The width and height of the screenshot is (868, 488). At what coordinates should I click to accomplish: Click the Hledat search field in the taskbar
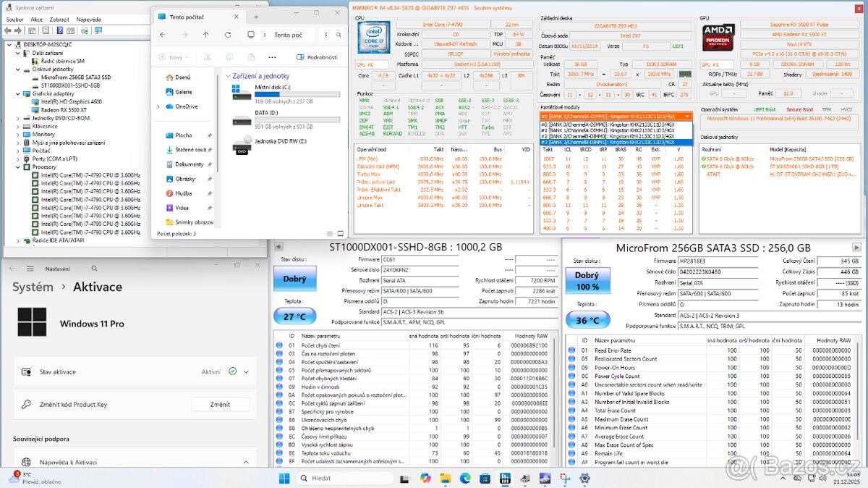[344, 478]
